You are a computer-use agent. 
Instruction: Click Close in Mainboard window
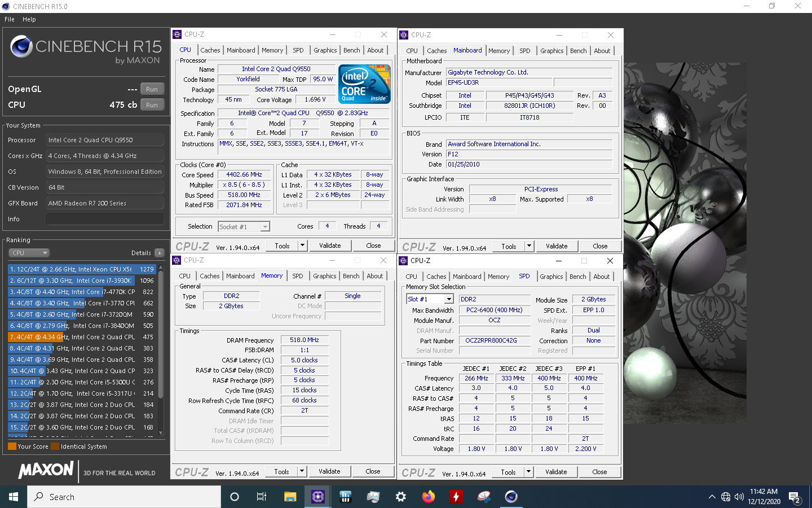coord(600,246)
